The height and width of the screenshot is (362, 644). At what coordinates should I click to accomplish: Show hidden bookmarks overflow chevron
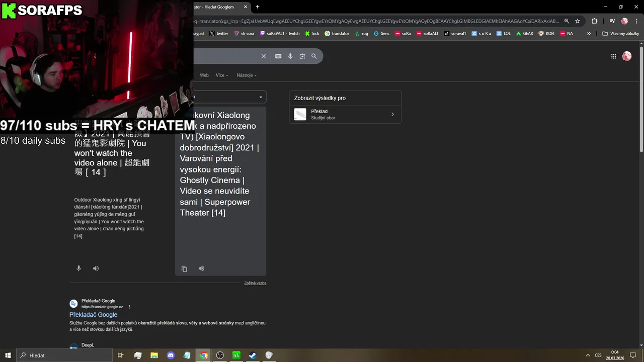click(589, 34)
